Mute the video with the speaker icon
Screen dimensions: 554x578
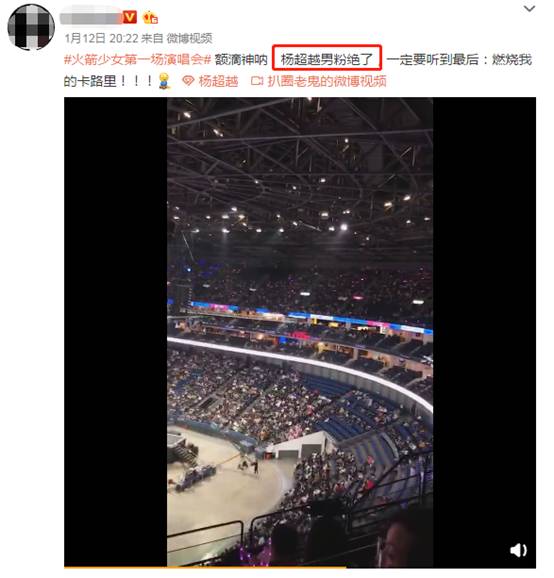[x=518, y=551]
